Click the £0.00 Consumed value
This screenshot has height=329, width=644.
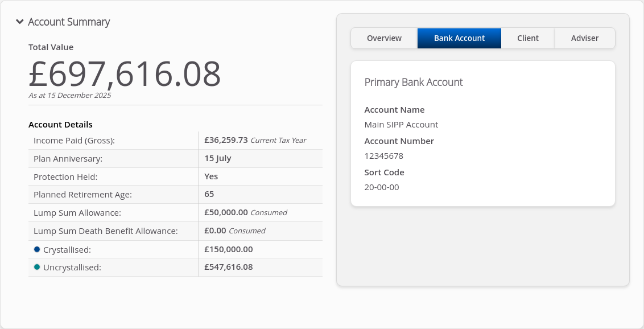click(x=235, y=231)
